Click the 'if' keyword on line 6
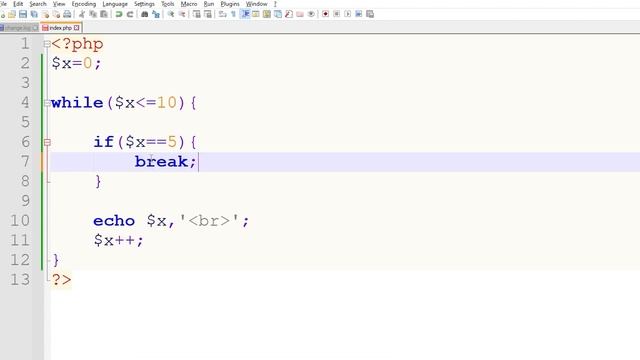This screenshot has width=640, height=360. click(103, 142)
